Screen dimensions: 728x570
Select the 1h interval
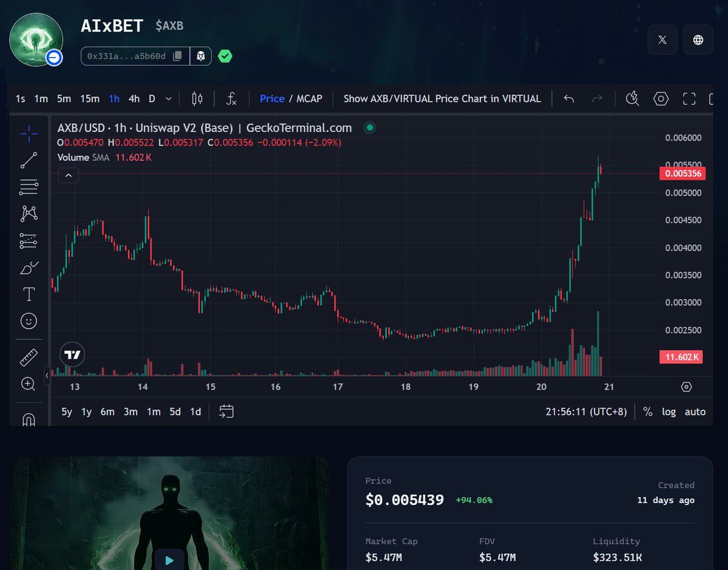pyautogui.click(x=114, y=98)
